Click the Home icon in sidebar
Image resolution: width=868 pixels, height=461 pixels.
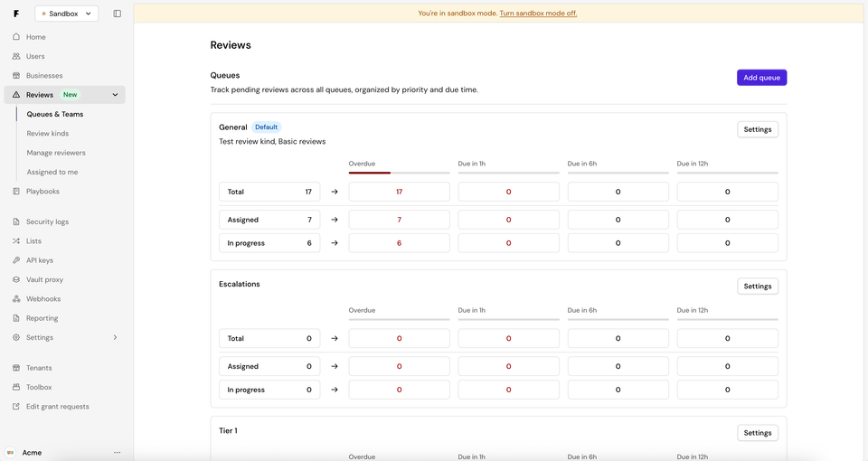click(x=16, y=37)
